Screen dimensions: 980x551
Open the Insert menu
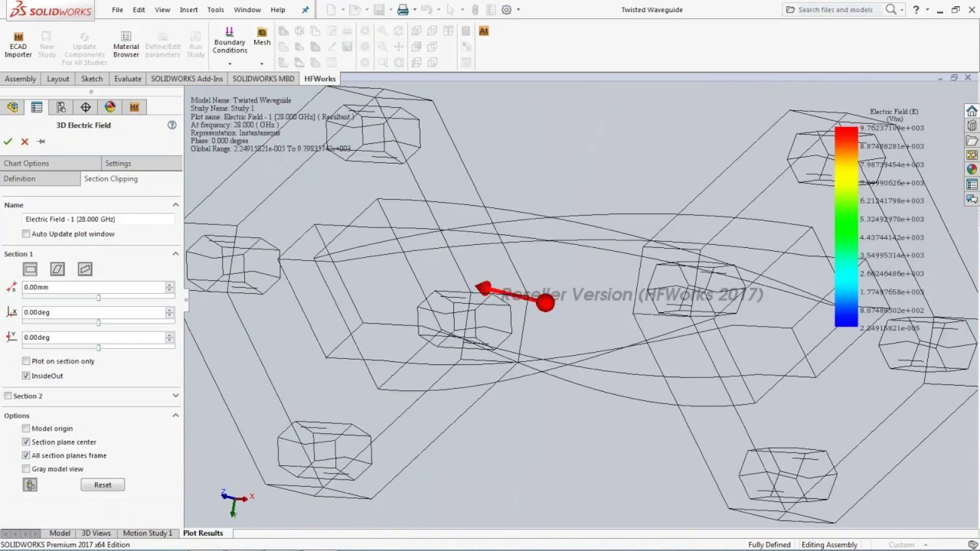tap(188, 10)
